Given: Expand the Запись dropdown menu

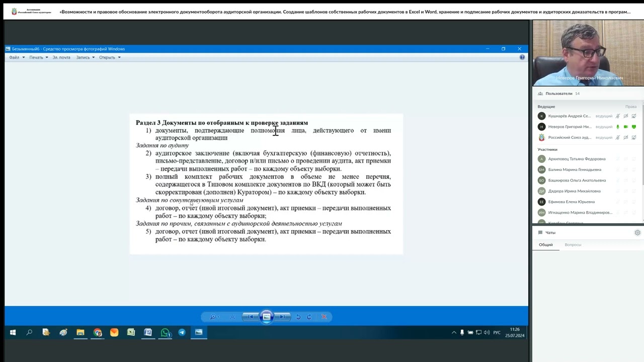Looking at the screenshot, I should click(85, 57).
